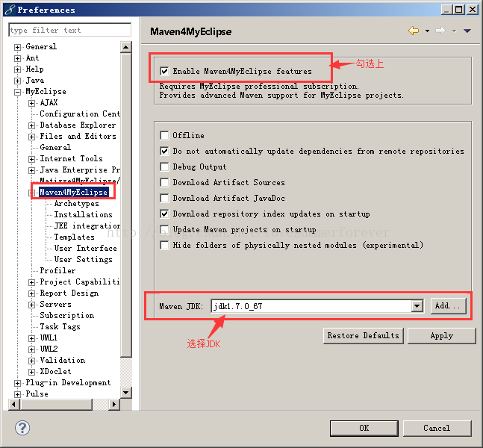
Task: Enable the Offline checkbox
Action: [x=164, y=135]
